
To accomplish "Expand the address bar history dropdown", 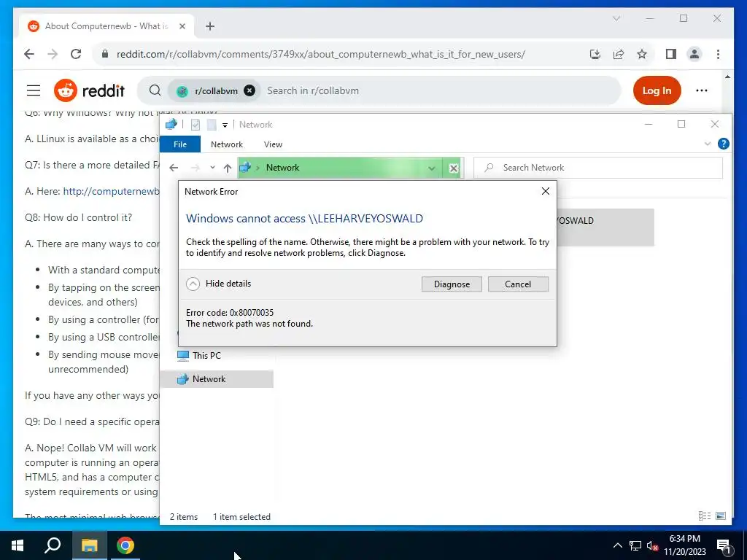I will click(x=431, y=168).
